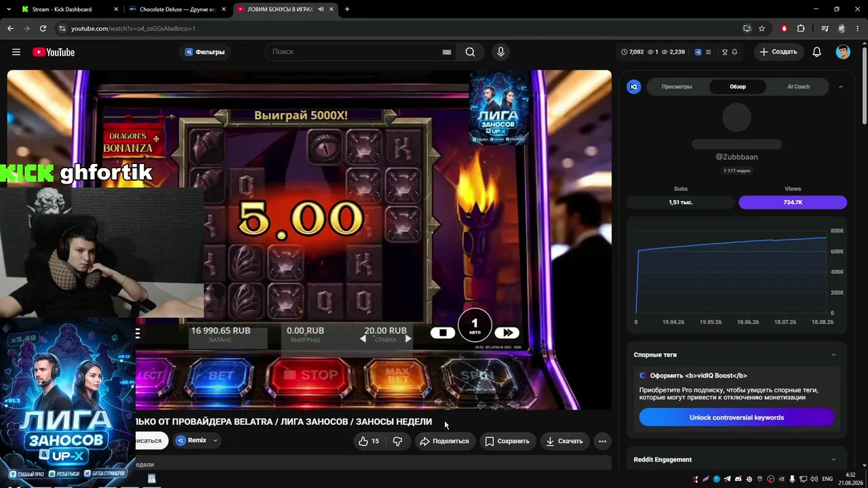Download the video with Скачать button
The width and height of the screenshot is (868, 488).
564,441
